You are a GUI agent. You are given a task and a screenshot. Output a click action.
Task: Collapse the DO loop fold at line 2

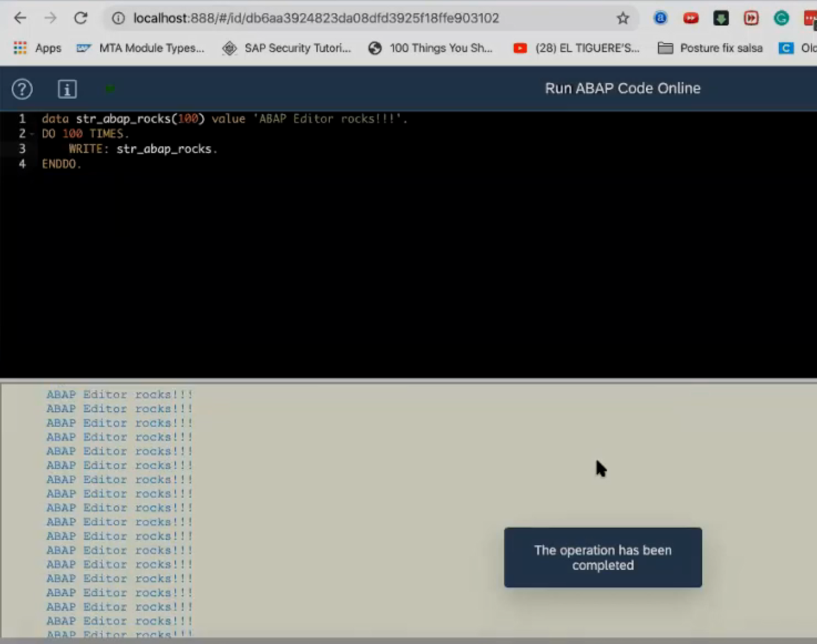point(32,134)
